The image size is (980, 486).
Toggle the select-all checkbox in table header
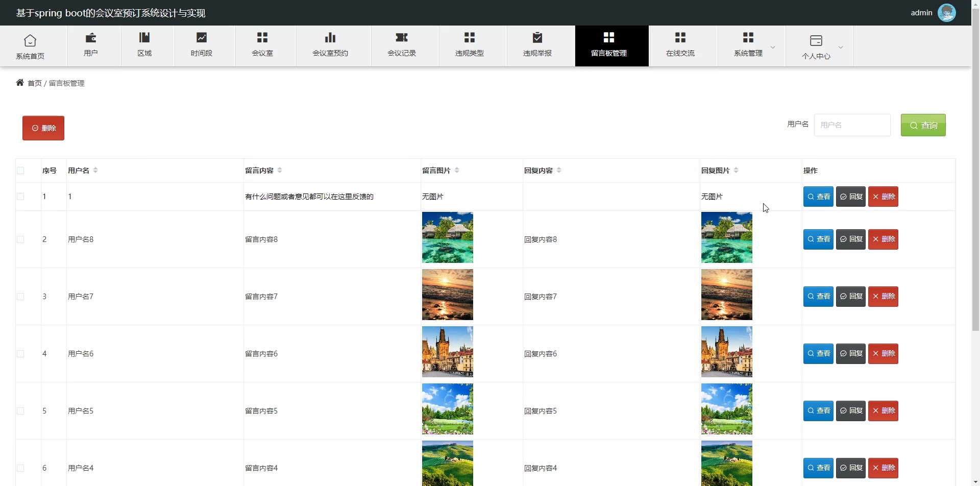click(20, 171)
